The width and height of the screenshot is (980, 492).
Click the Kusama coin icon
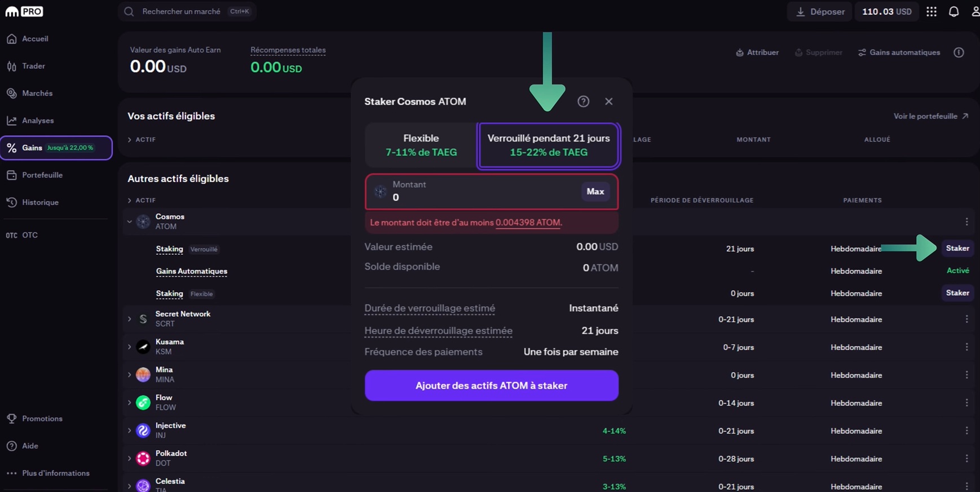tap(143, 347)
